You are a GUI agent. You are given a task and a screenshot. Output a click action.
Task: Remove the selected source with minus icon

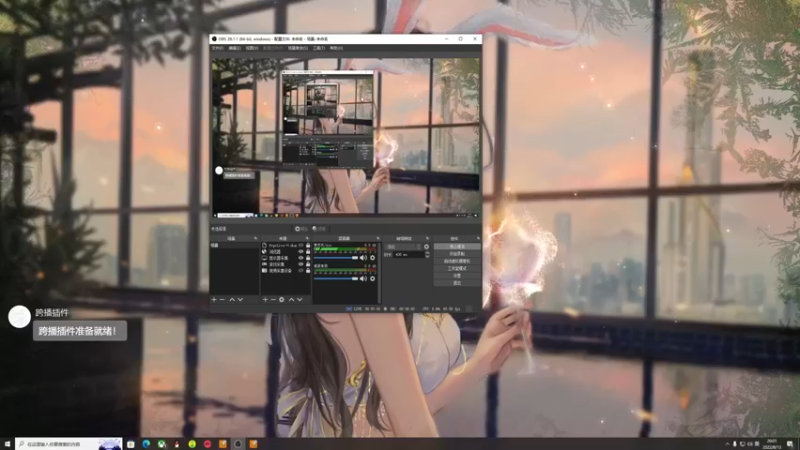(273, 299)
